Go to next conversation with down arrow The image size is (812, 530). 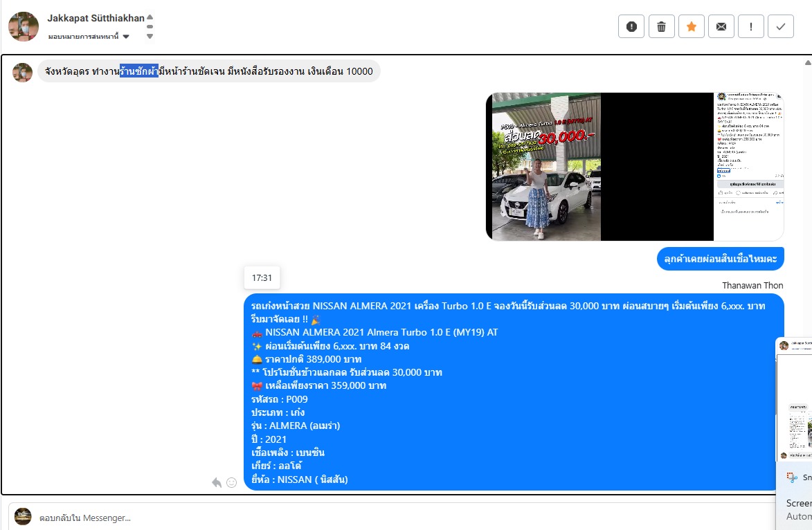pos(150,36)
